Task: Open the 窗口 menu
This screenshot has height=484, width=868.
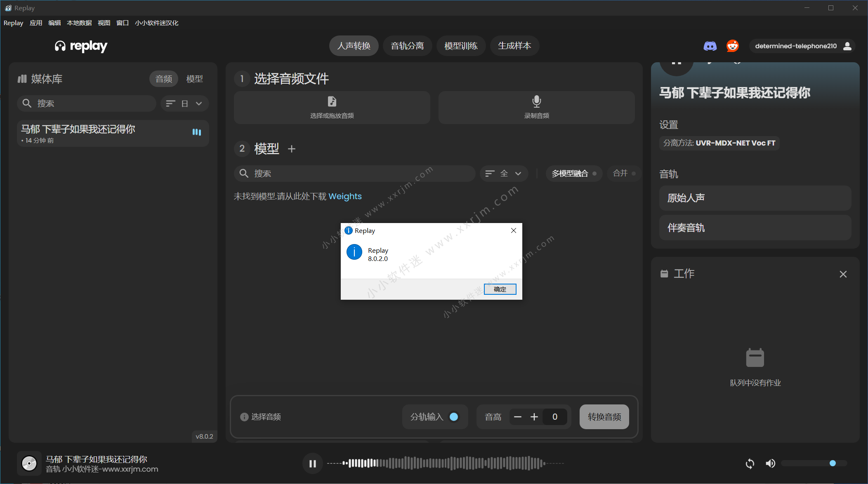Action: click(x=123, y=23)
